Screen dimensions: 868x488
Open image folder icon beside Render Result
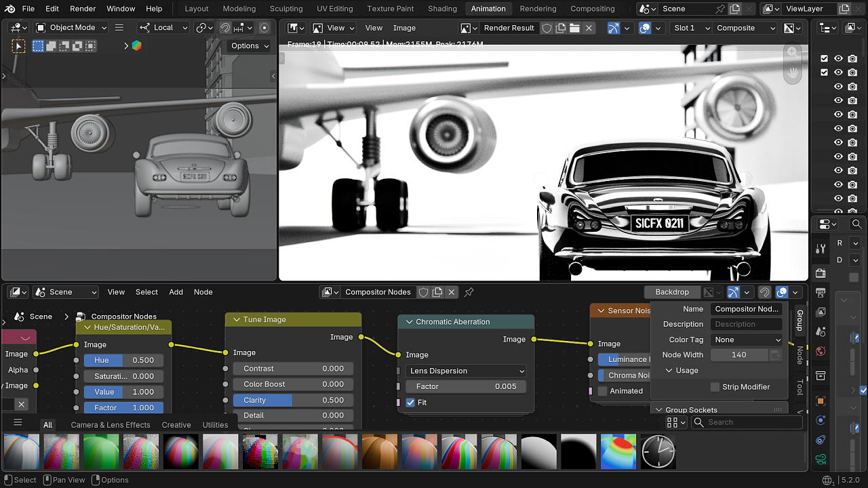(x=574, y=28)
